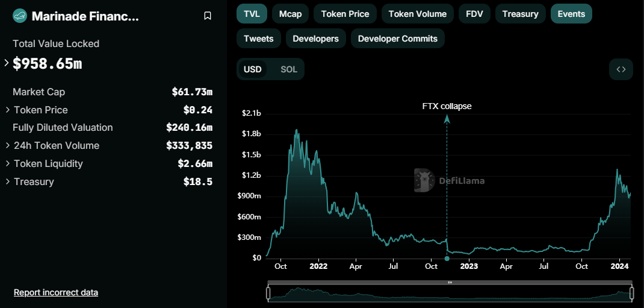Click the right handle of the range slider
The image size is (644, 308).
click(631, 293)
